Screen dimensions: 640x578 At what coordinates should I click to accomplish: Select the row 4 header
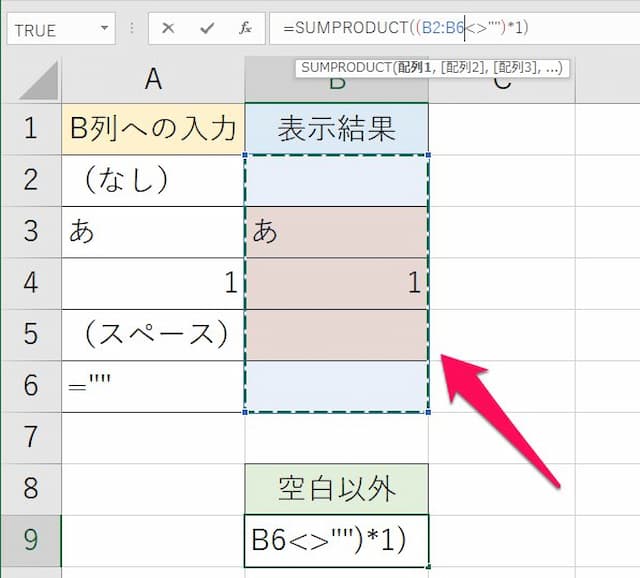[x=31, y=283]
